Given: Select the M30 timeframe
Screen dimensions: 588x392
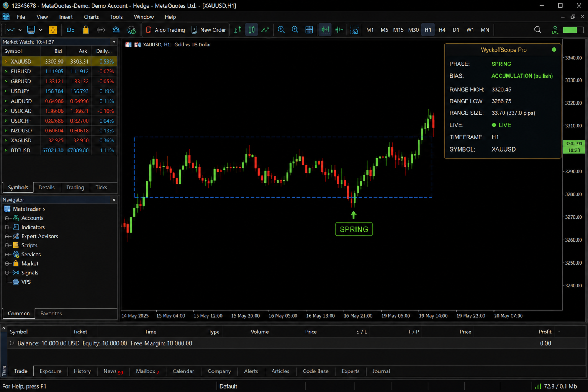Looking at the screenshot, I should coord(413,30).
